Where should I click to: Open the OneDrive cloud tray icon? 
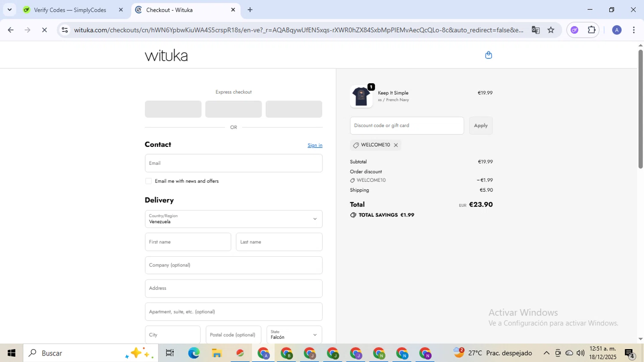coord(569,353)
